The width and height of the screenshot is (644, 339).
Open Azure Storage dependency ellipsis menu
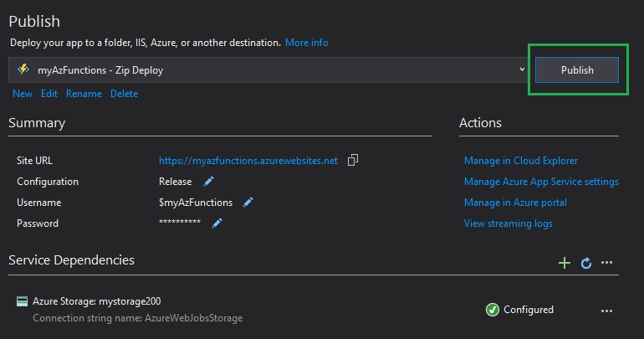coord(607,311)
